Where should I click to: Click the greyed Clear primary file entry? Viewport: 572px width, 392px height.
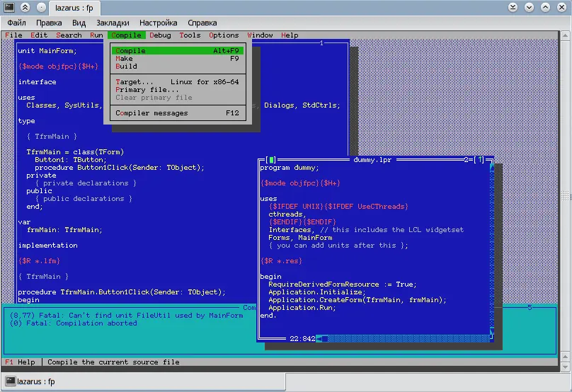pyautogui.click(x=178, y=98)
